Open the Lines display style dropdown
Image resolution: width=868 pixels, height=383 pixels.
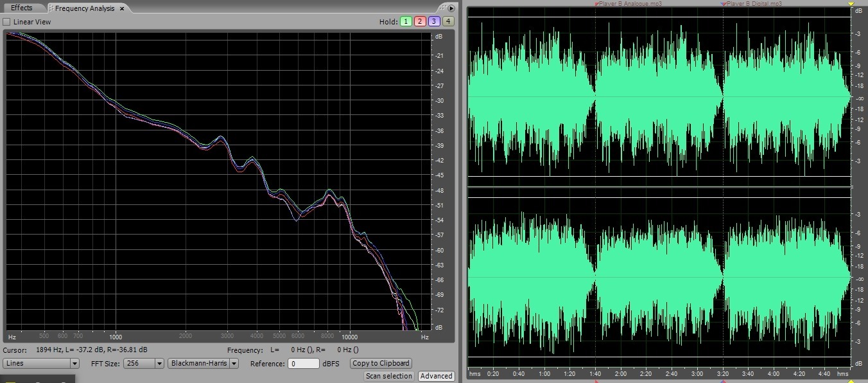41,363
